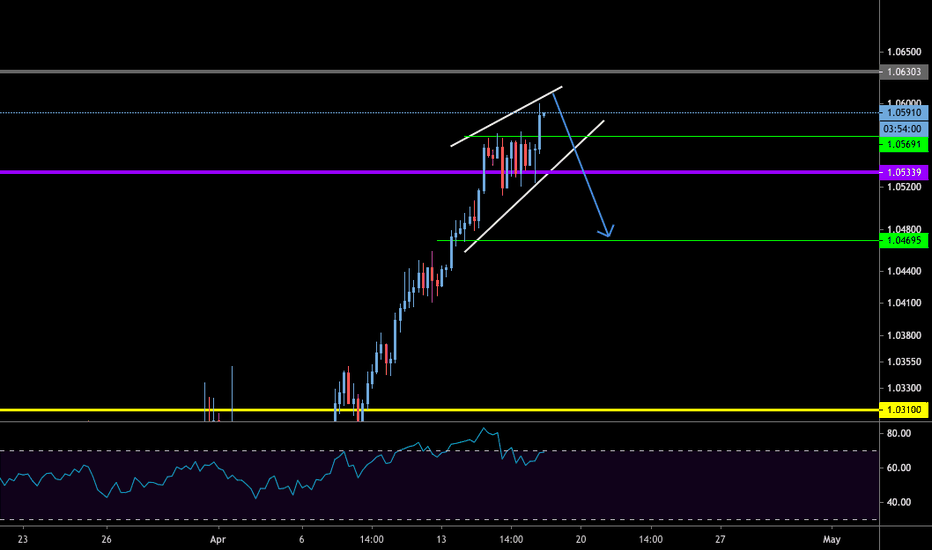The height and width of the screenshot is (550, 932).
Task: Click the 27 date on time axis
Action: (x=720, y=540)
